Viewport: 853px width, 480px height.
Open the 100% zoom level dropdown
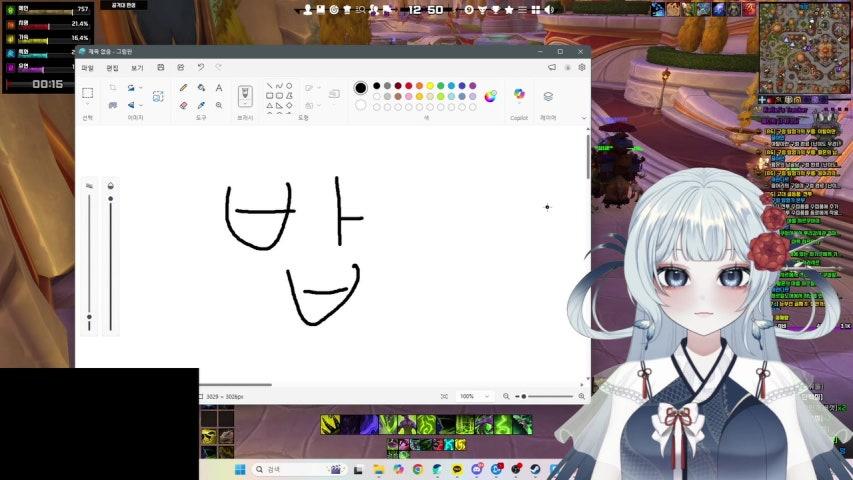click(474, 396)
